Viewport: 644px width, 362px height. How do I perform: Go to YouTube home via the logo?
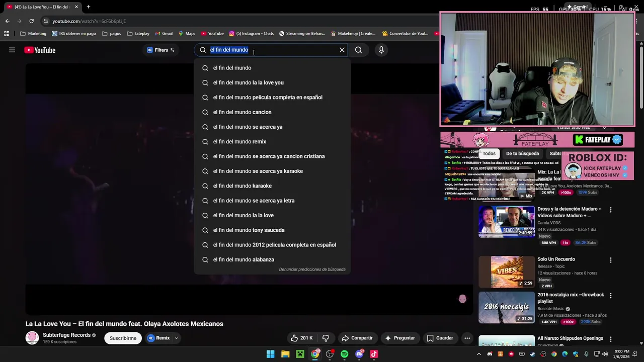tap(40, 50)
